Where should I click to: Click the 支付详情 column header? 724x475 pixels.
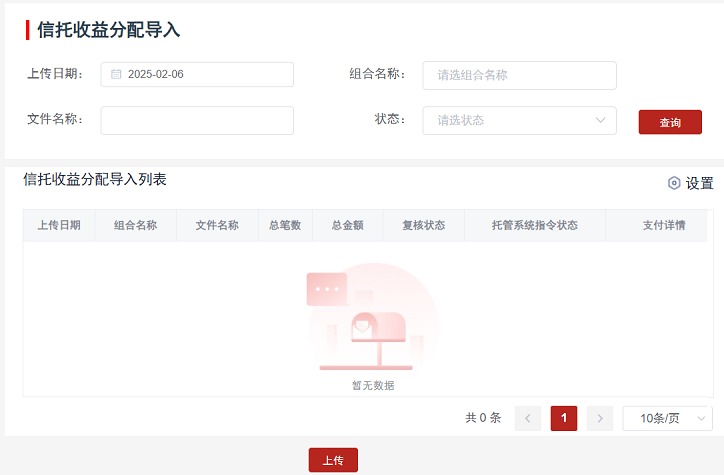tap(663, 225)
